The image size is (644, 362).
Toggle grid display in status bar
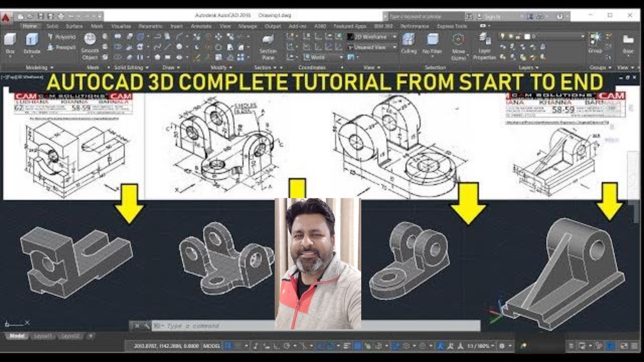(228, 346)
